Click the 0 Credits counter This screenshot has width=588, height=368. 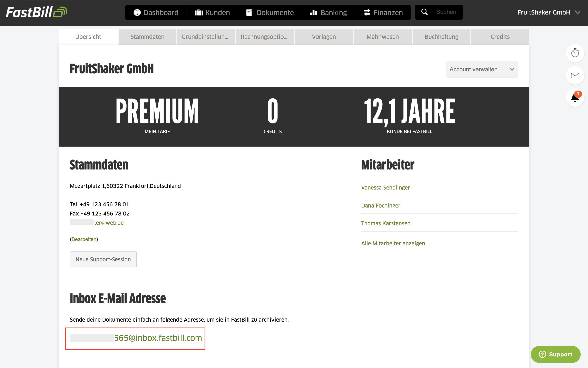pyautogui.click(x=273, y=116)
